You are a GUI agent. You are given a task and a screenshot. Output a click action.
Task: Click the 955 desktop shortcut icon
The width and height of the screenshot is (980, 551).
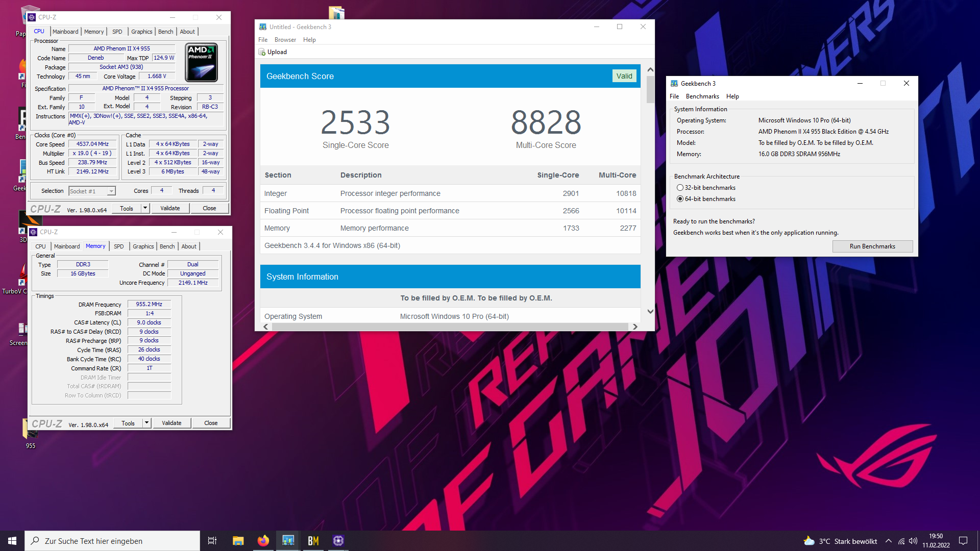pos(31,434)
